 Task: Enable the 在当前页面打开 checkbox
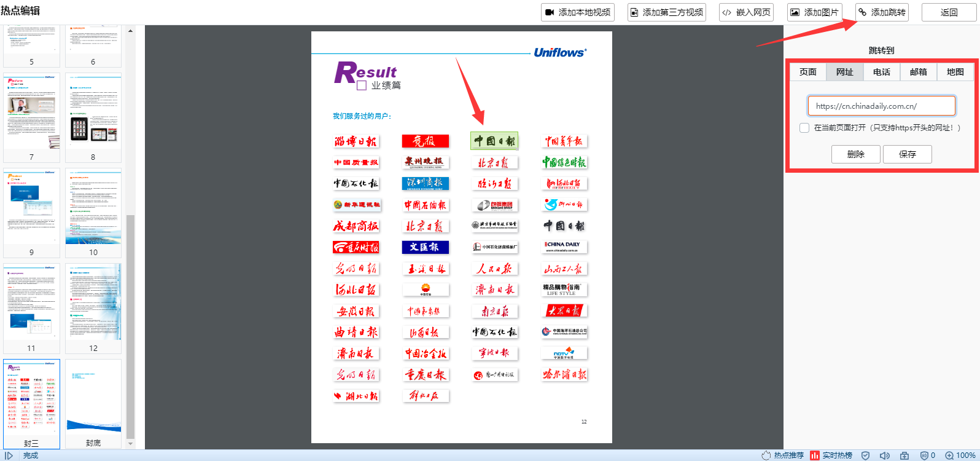pyautogui.click(x=804, y=128)
